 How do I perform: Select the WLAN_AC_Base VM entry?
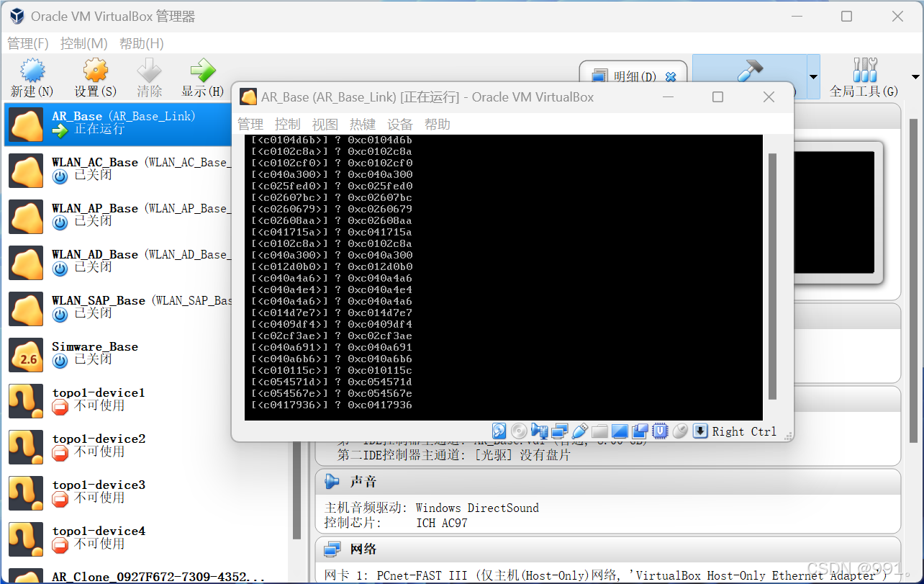coord(119,170)
